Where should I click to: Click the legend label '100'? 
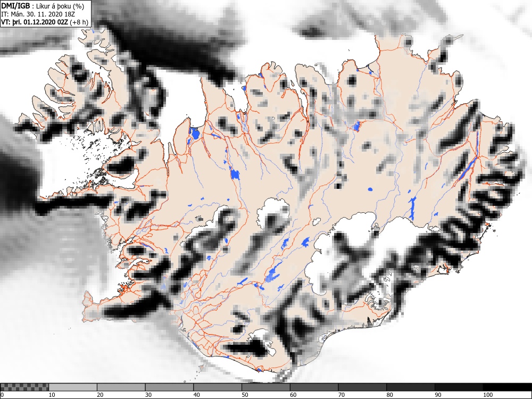[x=487, y=395]
